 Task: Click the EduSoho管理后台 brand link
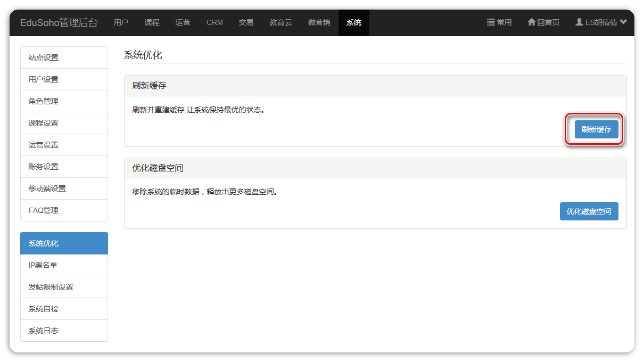click(59, 22)
